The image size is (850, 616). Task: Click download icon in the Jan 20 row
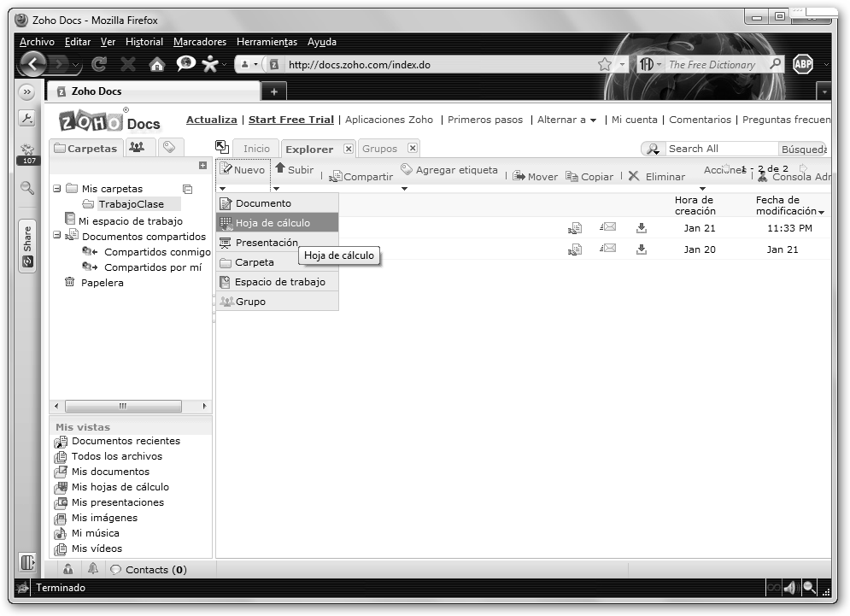point(642,249)
